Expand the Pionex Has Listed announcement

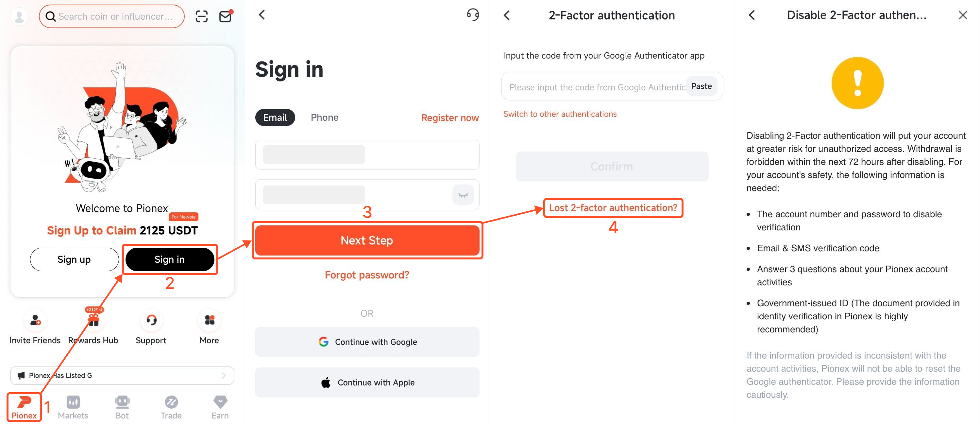click(122, 375)
